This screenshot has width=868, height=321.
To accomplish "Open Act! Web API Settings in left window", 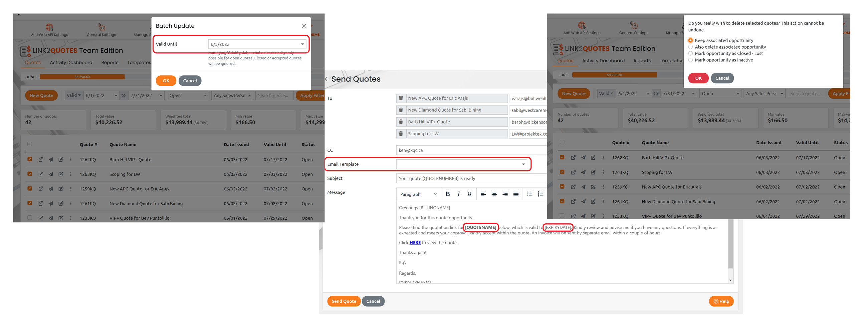I will click(x=49, y=30).
